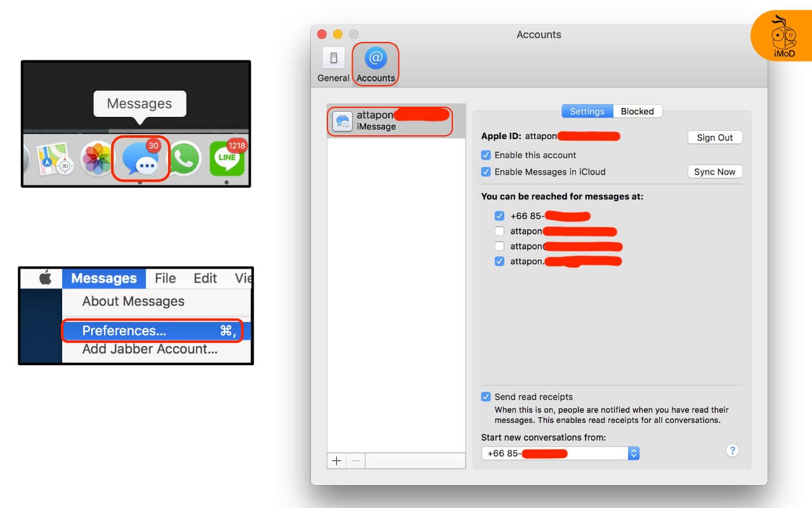
Task: Toggle Send read receipts
Action: (x=486, y=396)
